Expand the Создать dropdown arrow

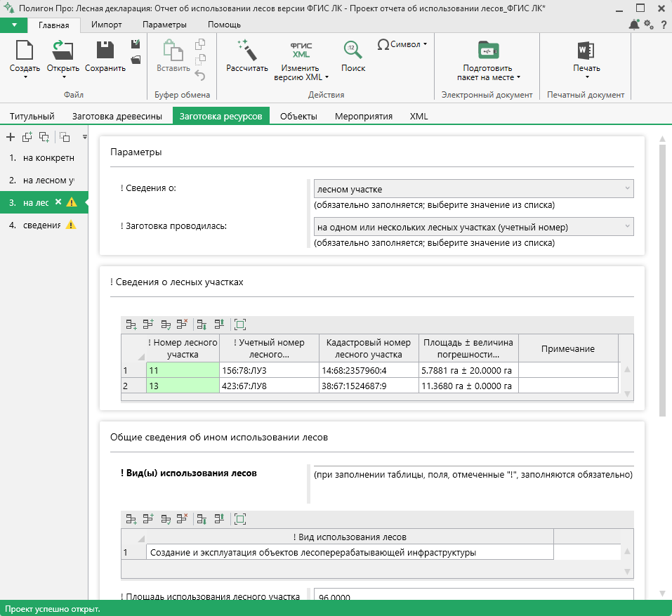click(x=25, y=77)
